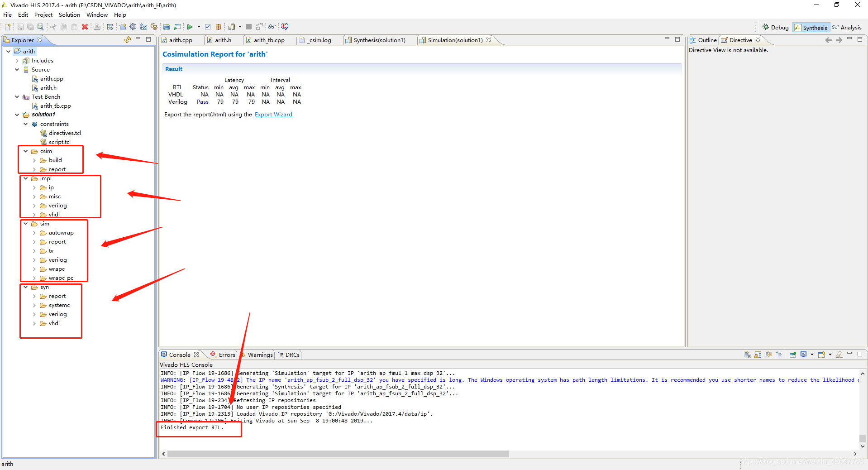Open the Window menu
This screenshot has width=868, height=470.
coord(97,15)
